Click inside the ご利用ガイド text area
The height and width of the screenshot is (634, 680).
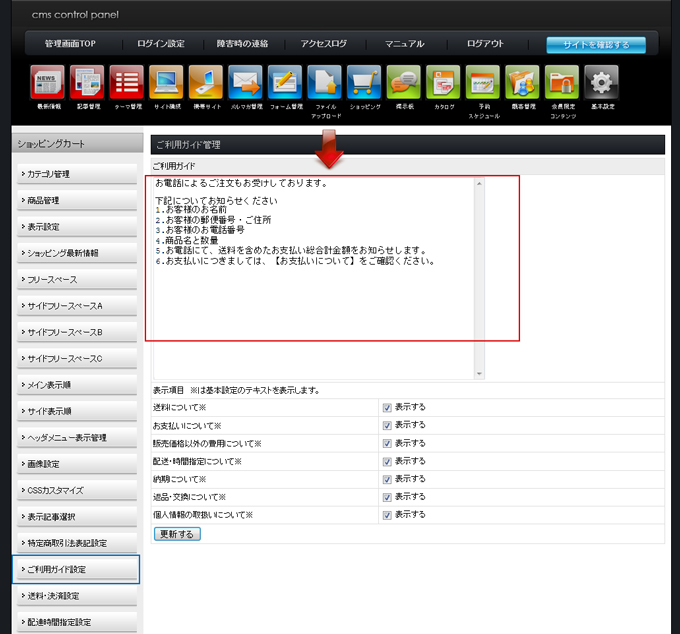pos(310,300)
